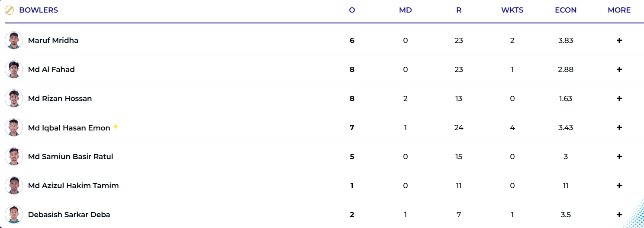
Task: Open the Maruf Mridha player name link
Action: coord(53,40)
